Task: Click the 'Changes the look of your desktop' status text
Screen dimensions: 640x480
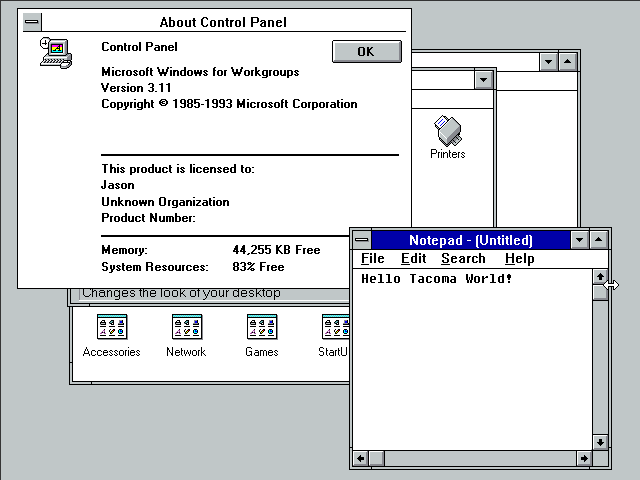Action: 181,293
